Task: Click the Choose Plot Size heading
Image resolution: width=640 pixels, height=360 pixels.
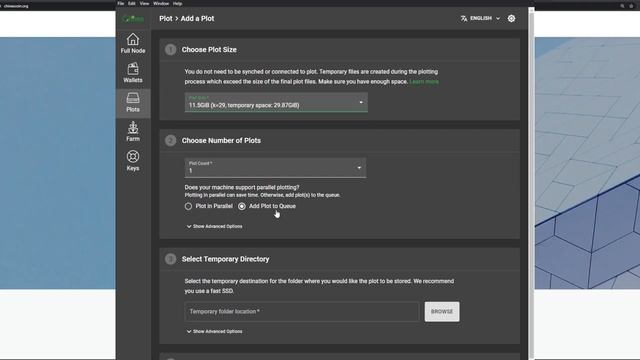Action: click(x=209, y=49)
